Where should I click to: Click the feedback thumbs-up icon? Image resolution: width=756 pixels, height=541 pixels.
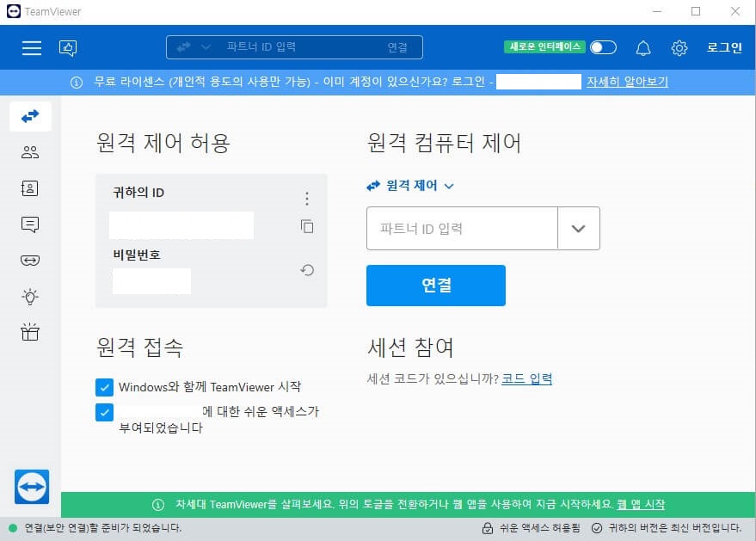pyautogui.click(x=68, y=48)
